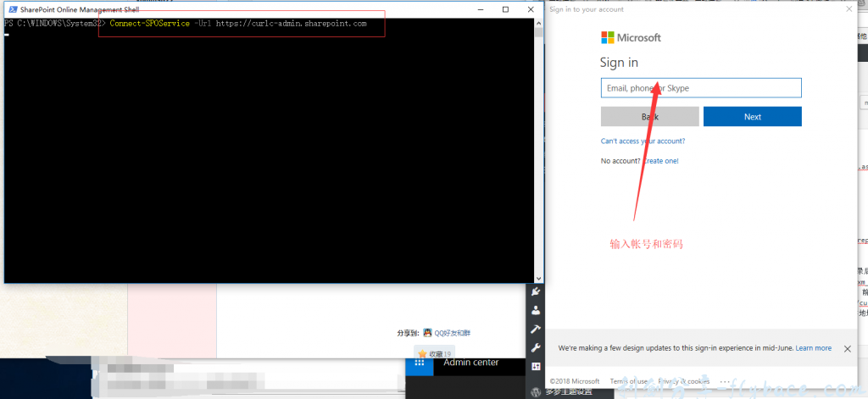This screenshot has height=399, width=868.
Task: Click the Create one! link
Action: tap(660, 161)
